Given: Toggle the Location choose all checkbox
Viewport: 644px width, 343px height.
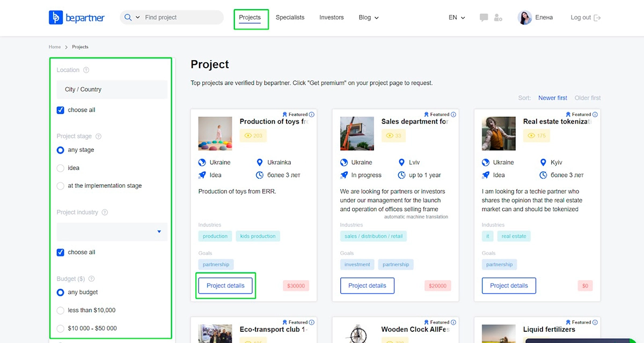Looking at the screenshot, I should click(61, 110).
